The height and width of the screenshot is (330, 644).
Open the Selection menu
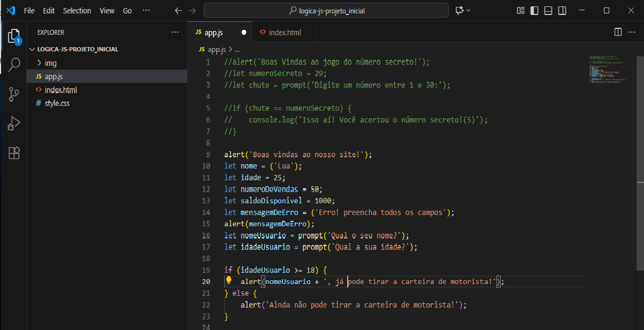point(77,11)
